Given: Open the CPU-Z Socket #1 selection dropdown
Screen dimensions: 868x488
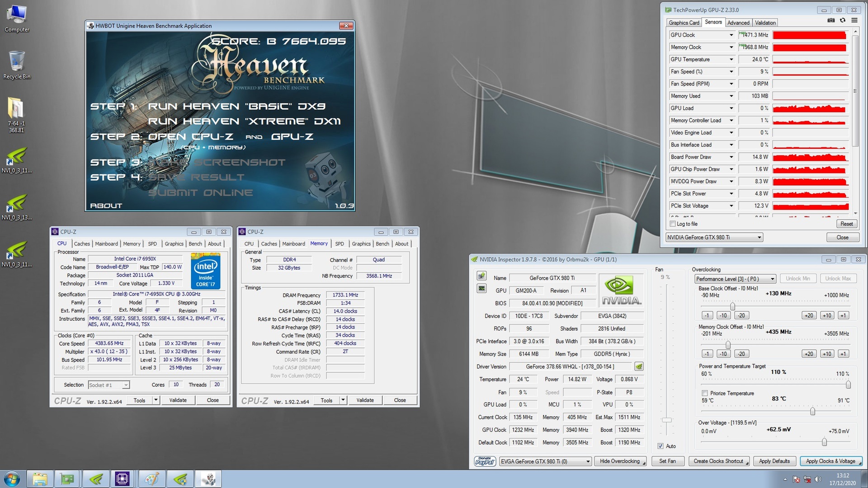Looking at the screenshot, I should pyautogui.click(x=109, y=385).
